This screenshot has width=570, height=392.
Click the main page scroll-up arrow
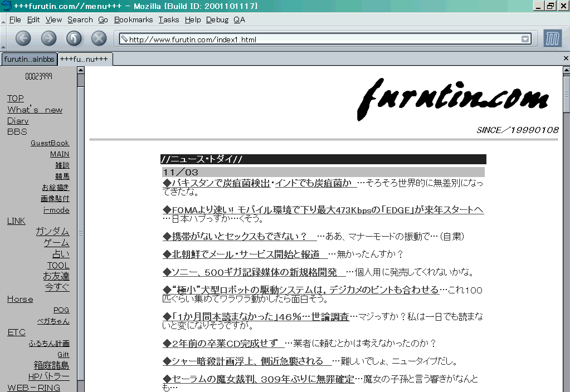pos(566,70)
